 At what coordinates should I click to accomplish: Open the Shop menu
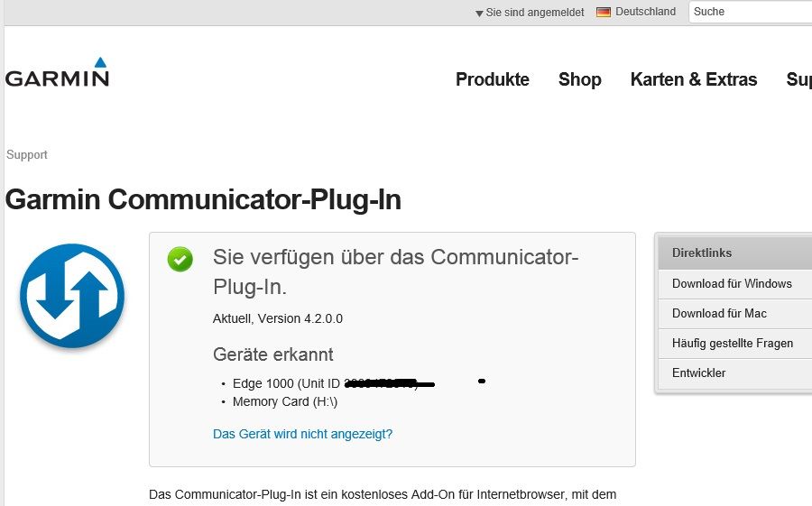click(x=579, y=79)
